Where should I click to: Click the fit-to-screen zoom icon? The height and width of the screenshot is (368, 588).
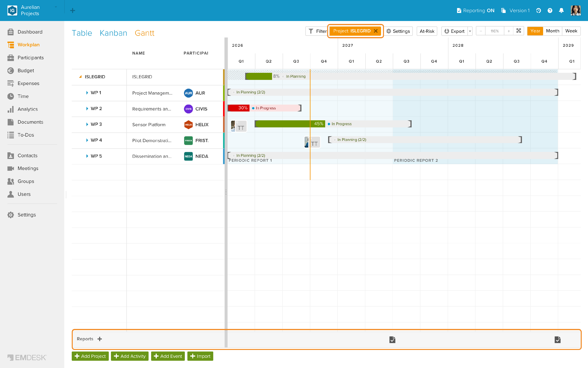pos(518,31)
